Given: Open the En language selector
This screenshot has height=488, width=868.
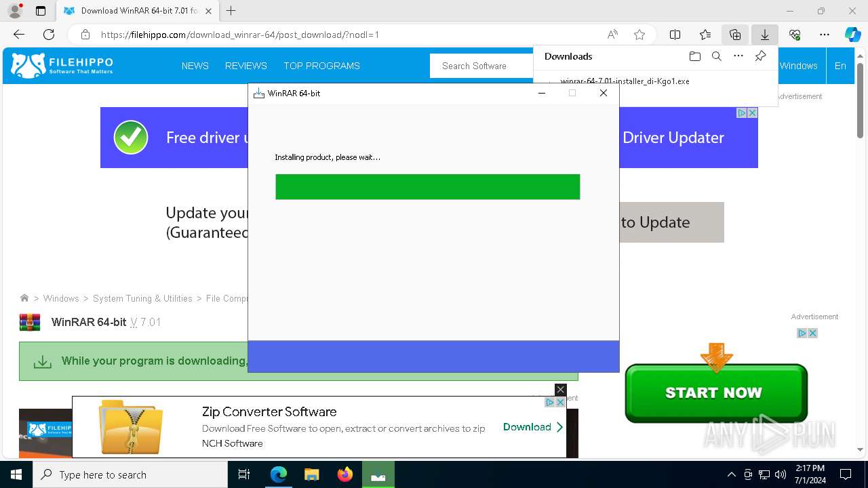Looking at the screenshot, I should coord(840,66).
